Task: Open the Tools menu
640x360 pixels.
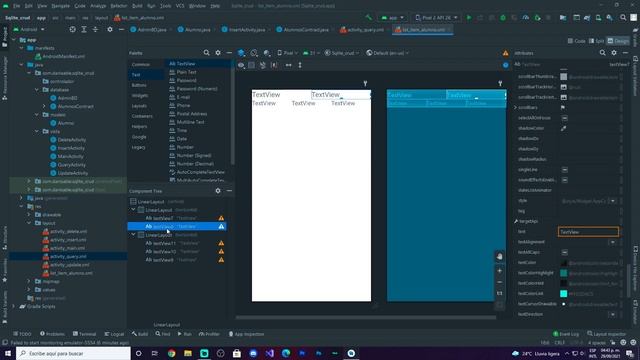Action: tap(165, 6)
